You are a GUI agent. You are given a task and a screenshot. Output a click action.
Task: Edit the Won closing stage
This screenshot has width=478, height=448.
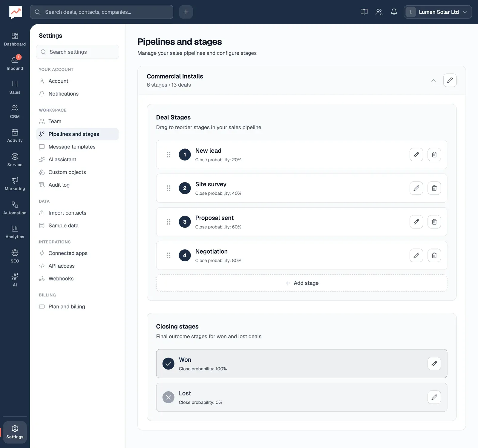click(x=434, y=364)
